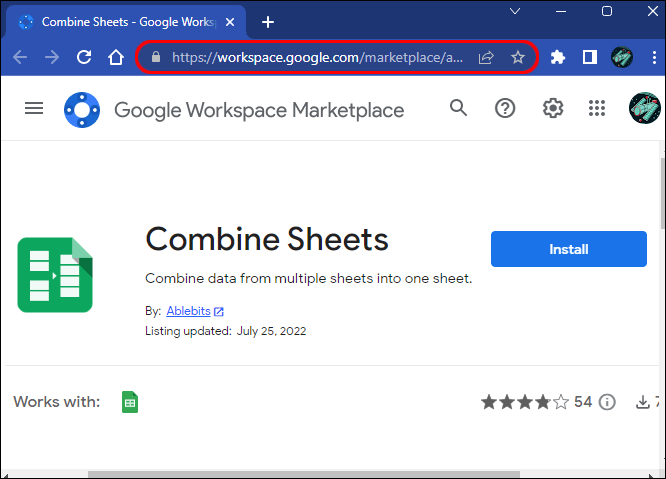Image resolution: width=666 pixels, height=479 pixels.
Task: Open the browser Extensions puzzle icon
Action: pyautogui.click(x=558, y=58)
